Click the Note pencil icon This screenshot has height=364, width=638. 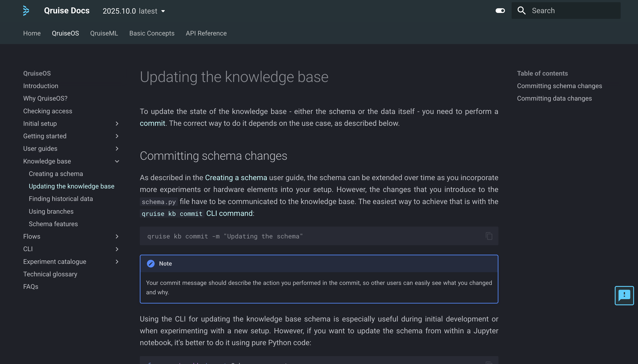(151, 263)
